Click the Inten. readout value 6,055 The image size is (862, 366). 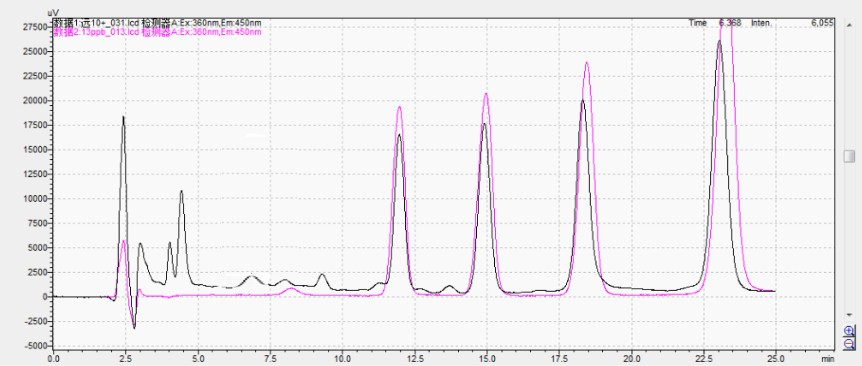tap(822, 23)
